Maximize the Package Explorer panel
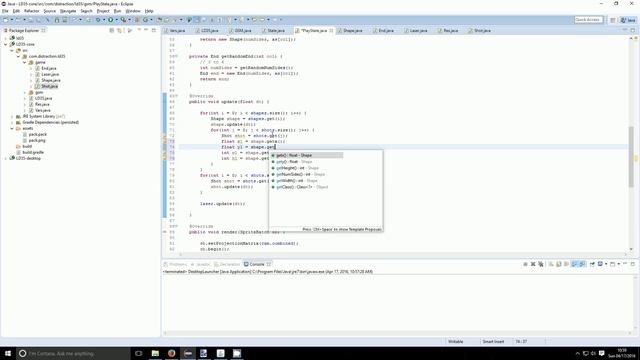 point(154,30)
